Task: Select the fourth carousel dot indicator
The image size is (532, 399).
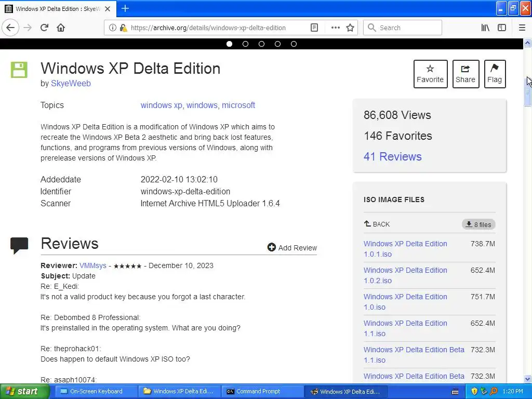Action: [277, 44]
